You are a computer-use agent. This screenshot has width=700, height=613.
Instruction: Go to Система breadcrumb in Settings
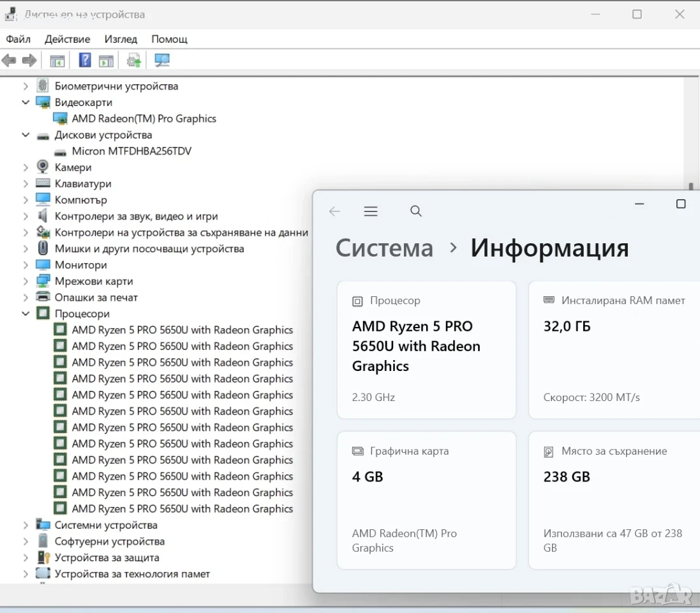coord(384,248)
